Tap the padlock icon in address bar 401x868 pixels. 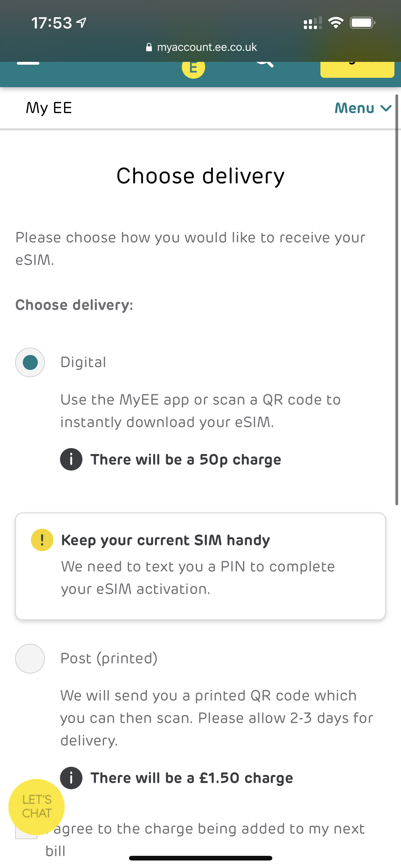pyautogui.click(x=149, y=47)
